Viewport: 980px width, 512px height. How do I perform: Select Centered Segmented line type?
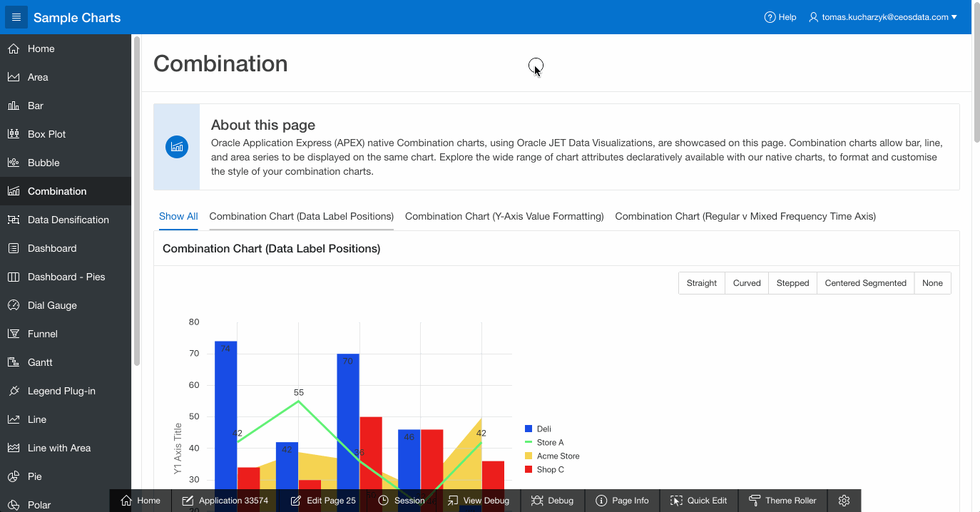coord(865,283)
